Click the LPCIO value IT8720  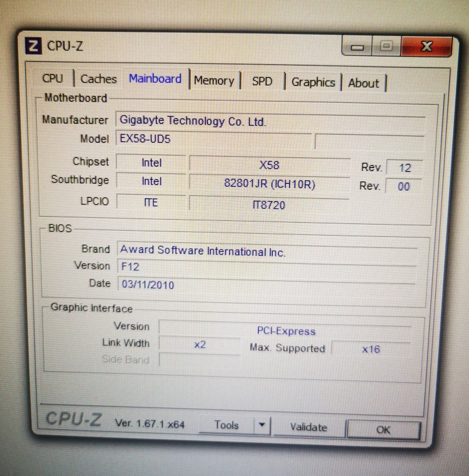(x=269, y=205)
